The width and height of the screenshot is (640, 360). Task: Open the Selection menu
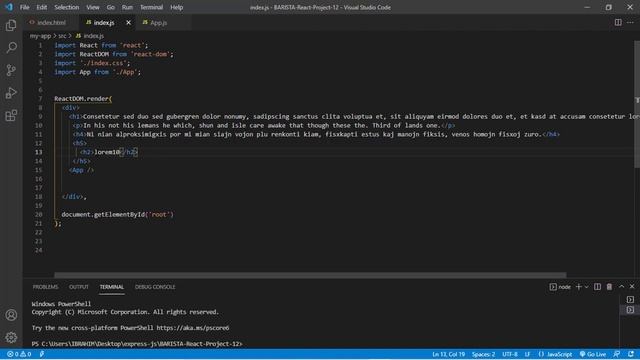point(67,7)
